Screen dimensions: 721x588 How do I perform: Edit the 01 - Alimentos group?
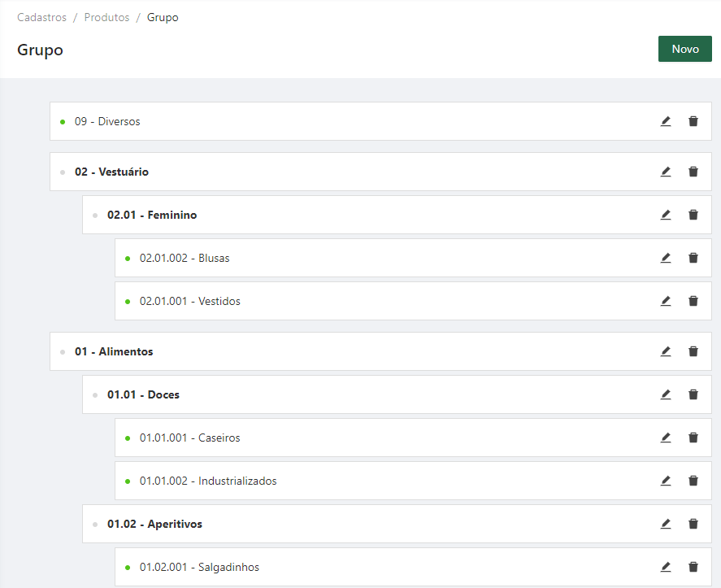(x=666, y=351)
